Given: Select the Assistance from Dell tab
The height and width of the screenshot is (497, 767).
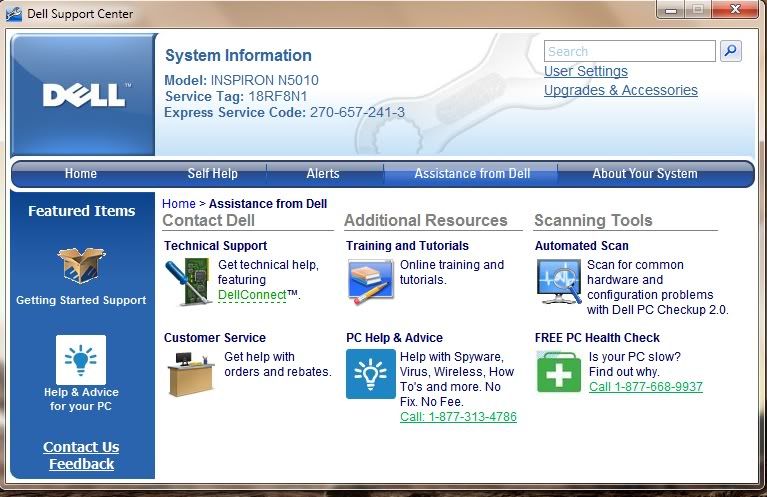Looking at the screenshot, I should point(472,174).
